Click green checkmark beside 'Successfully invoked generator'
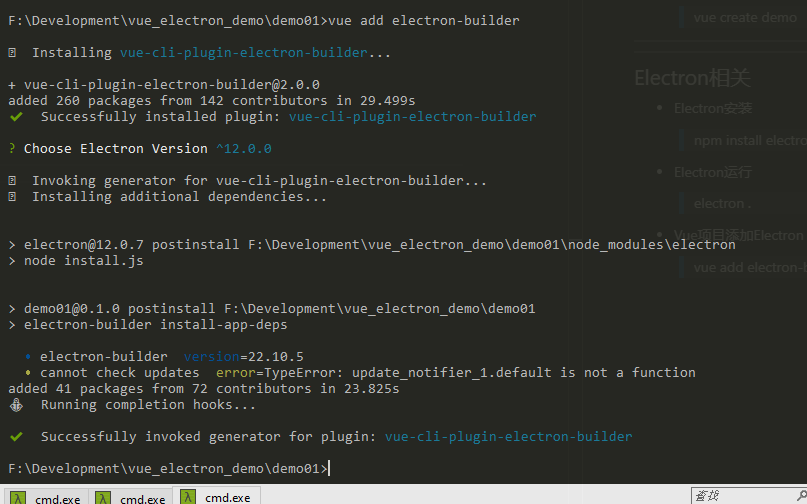The width and height of the screenshot is (807, 504). [x=16, y=437]
